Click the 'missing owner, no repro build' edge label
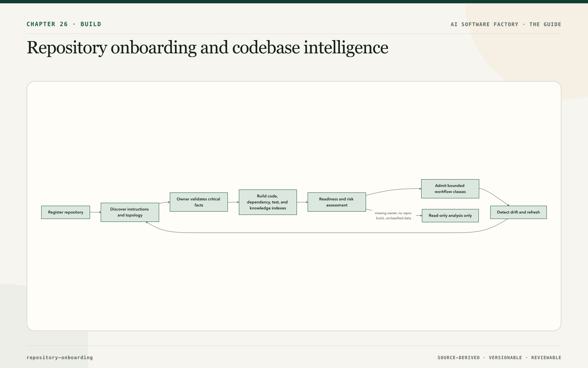588x368 pixels. (x=393, y=216)
